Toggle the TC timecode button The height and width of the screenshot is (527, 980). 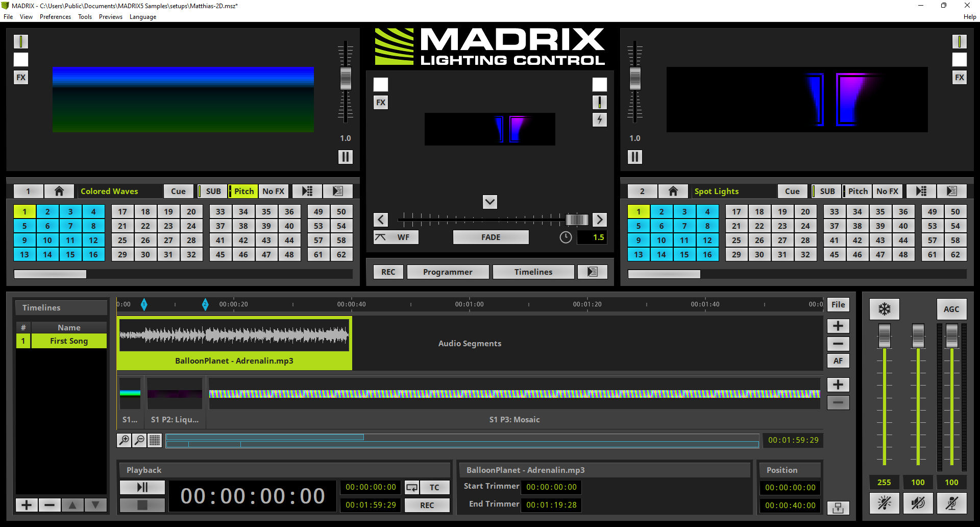tap(434, 488)
